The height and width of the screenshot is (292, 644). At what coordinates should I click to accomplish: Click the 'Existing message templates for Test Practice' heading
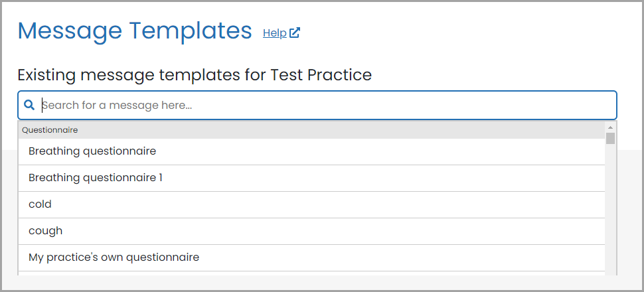[x=195, y=75]
